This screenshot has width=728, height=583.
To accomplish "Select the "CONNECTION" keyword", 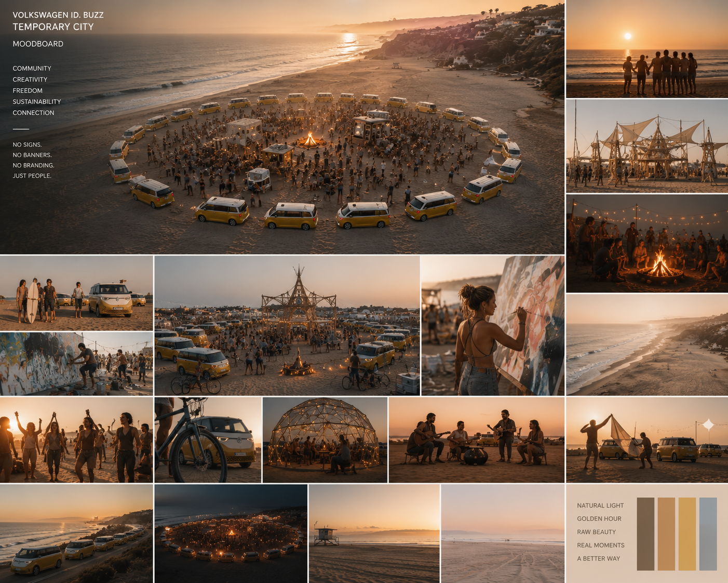I will pyautogui.click(x=33, y=113).
